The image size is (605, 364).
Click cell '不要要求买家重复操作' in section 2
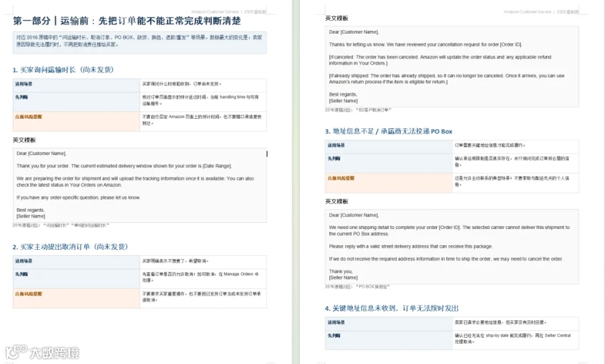coord(202,297)
